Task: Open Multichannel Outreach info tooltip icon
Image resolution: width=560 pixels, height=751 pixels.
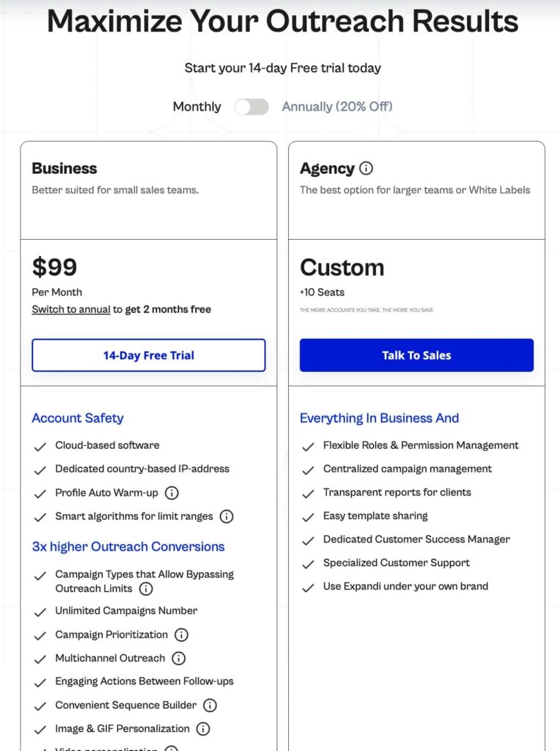Action: tap(179, 658)
